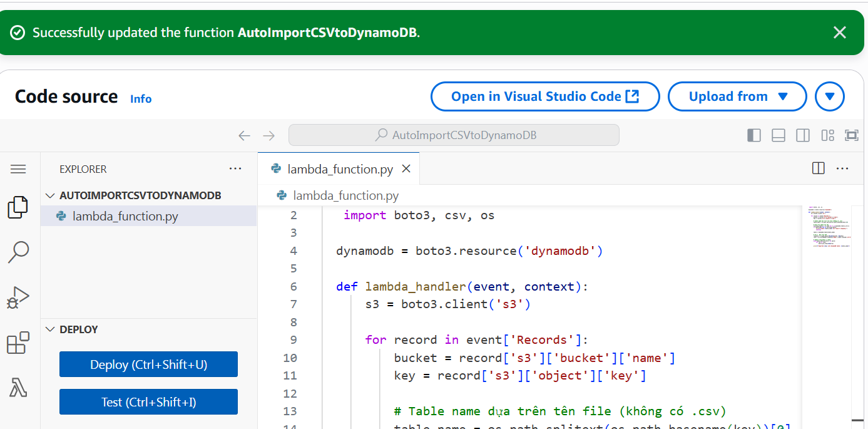
Task: Click the AutoImportCSVtoDynamoDB command palette field
Action: 453,135
